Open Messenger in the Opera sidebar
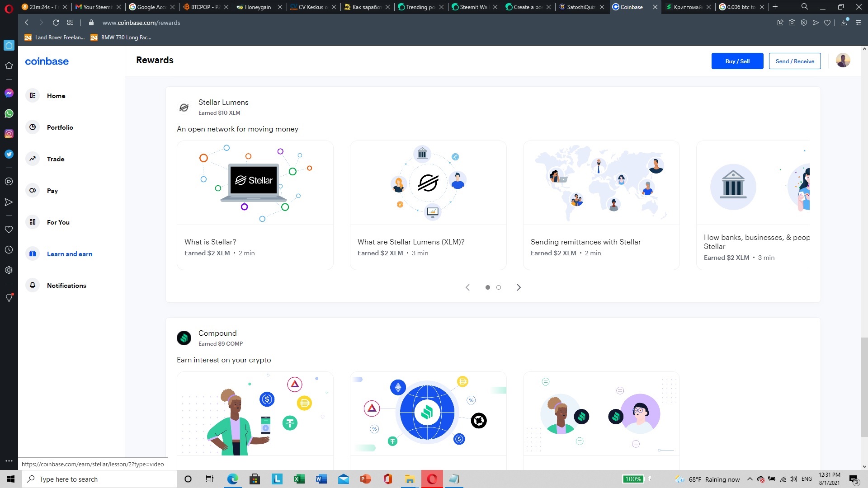The height and width of the screenshot is (488, 868). pyautogui.click(x=9, y=93)
